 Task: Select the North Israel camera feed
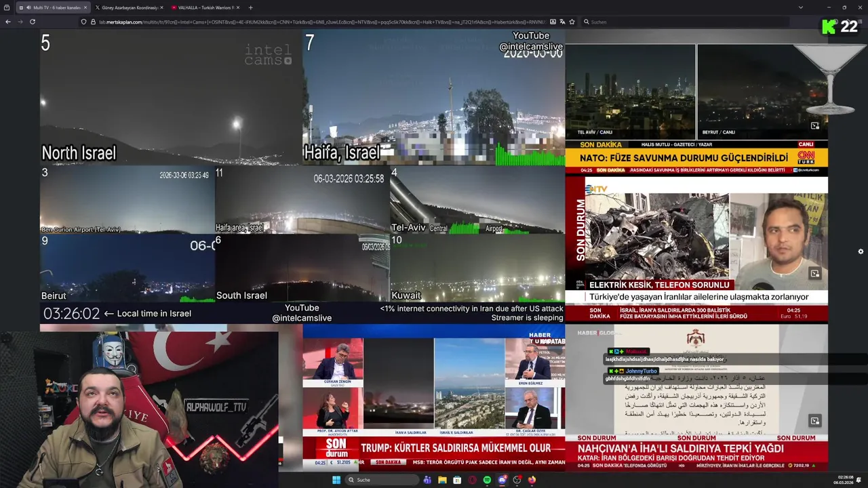tap(171, 98)
